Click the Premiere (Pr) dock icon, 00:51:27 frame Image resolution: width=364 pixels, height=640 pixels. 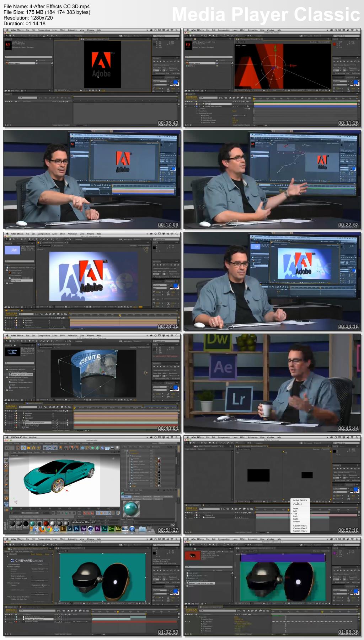pyautogui.click(x=97, y=529)
